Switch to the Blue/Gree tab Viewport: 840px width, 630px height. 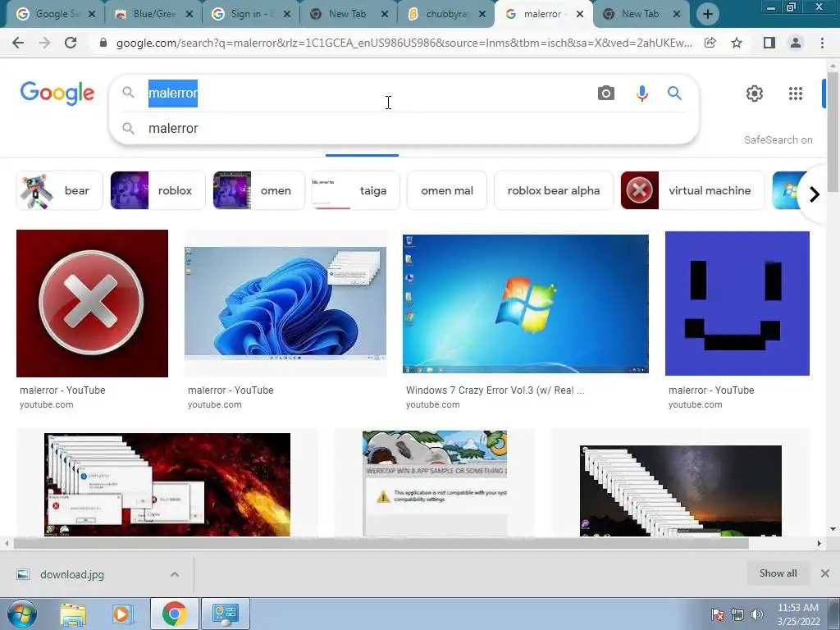click(152, 14)
